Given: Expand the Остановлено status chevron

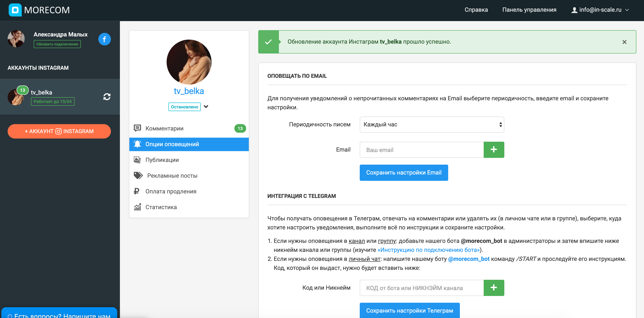Looking at the screenshot, I should click(x=206, y=107).
